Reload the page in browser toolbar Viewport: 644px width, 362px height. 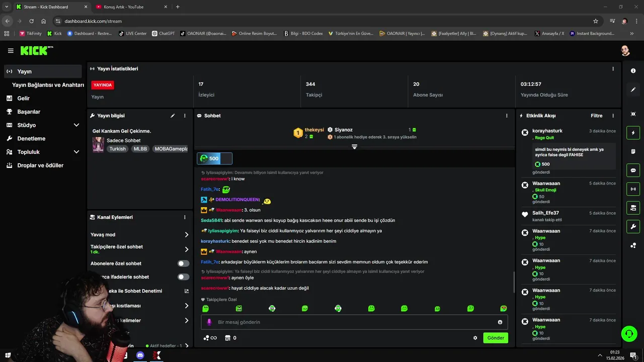31,21
